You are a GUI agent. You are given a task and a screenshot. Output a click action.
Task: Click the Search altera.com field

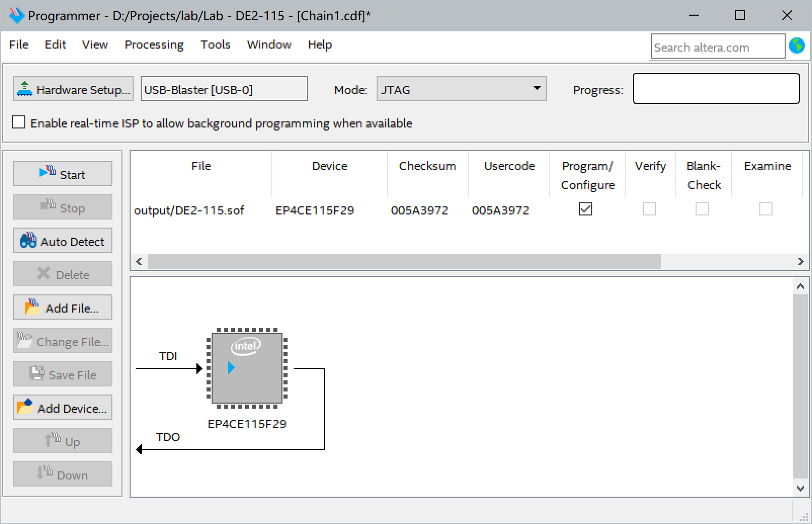717,47
